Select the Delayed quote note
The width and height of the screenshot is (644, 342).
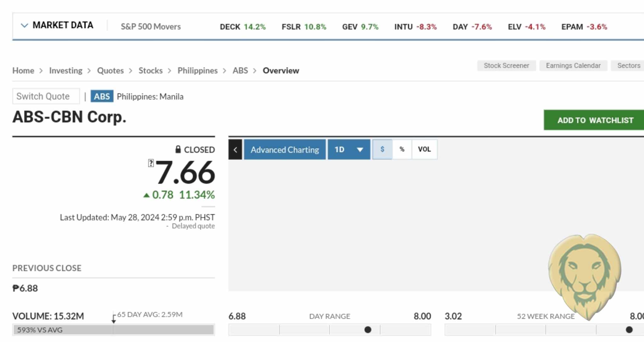(x=193, y=226)
